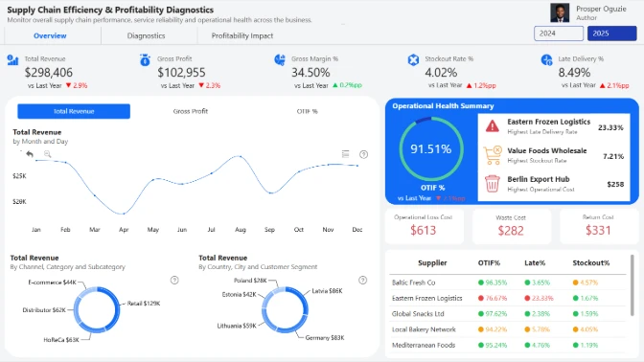Screen dimensions: 644x362
Task: Click the OTIF 91.51% gauge ring
Action: [431, 149]
